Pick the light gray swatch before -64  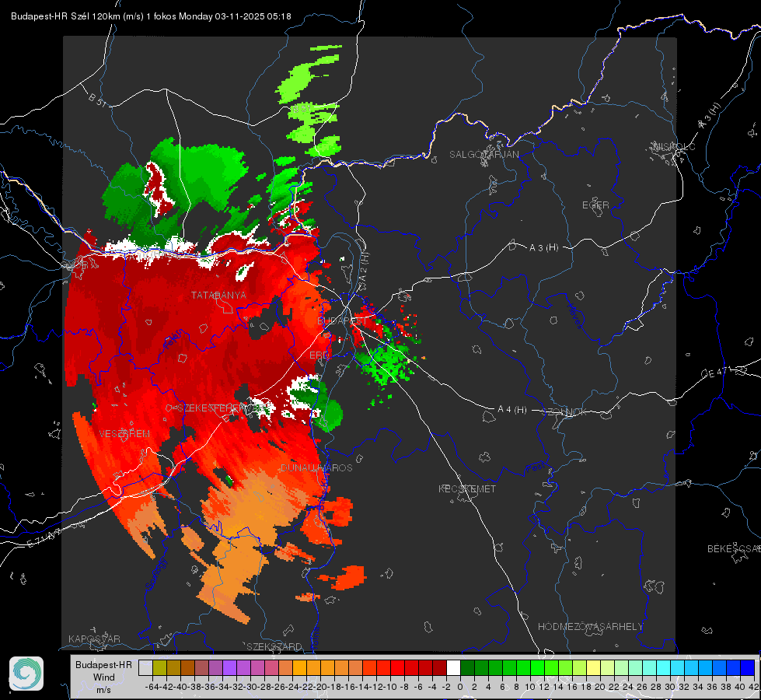145,668
